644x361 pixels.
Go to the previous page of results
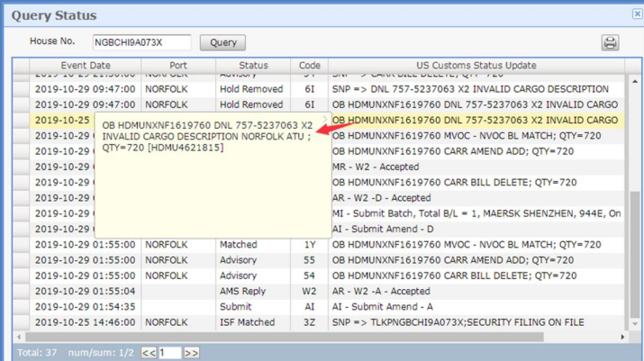149,353
